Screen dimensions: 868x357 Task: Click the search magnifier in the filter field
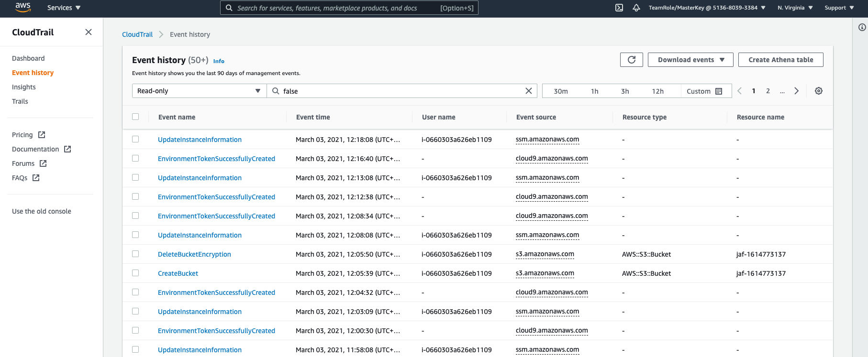[276, 91]
